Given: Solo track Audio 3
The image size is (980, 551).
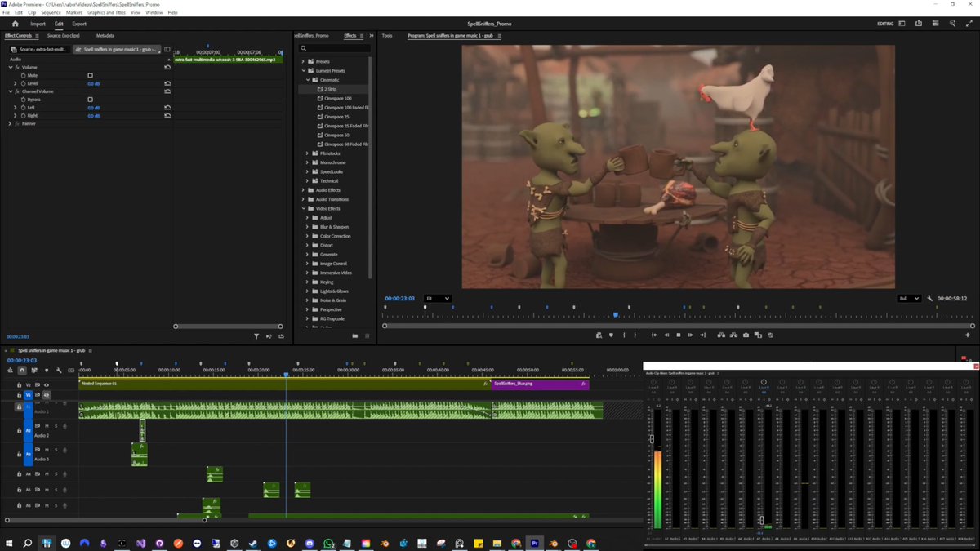Looking at the screenshot, I should coord(56,450).
